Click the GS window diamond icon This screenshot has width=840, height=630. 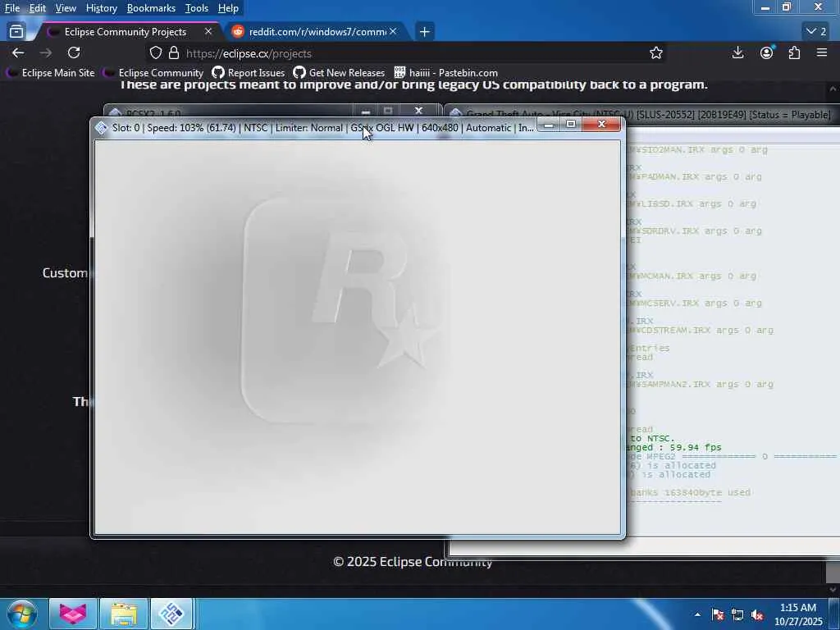point(101,127)
